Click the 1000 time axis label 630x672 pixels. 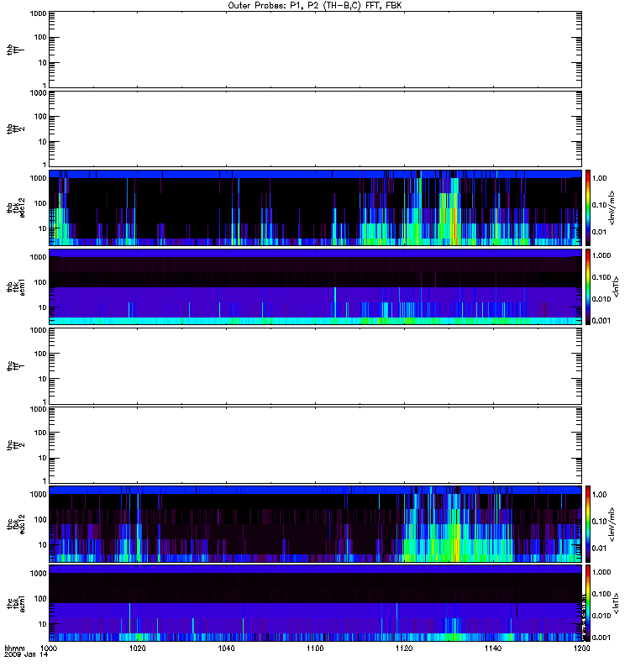coord(49,648)
